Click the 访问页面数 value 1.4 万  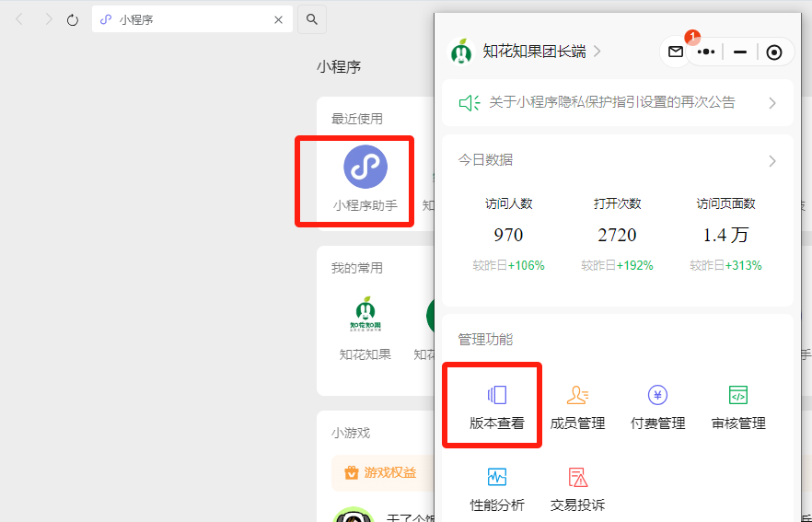725,235
